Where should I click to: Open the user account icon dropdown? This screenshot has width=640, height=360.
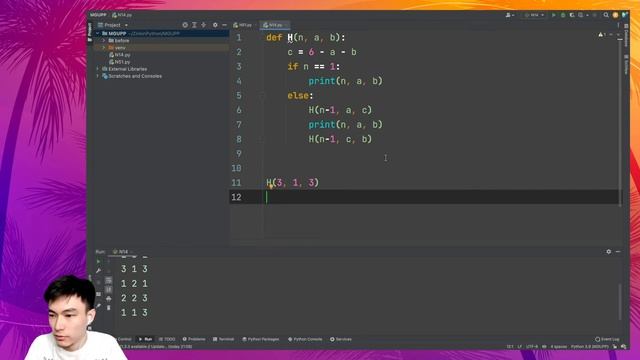point(510,15)
